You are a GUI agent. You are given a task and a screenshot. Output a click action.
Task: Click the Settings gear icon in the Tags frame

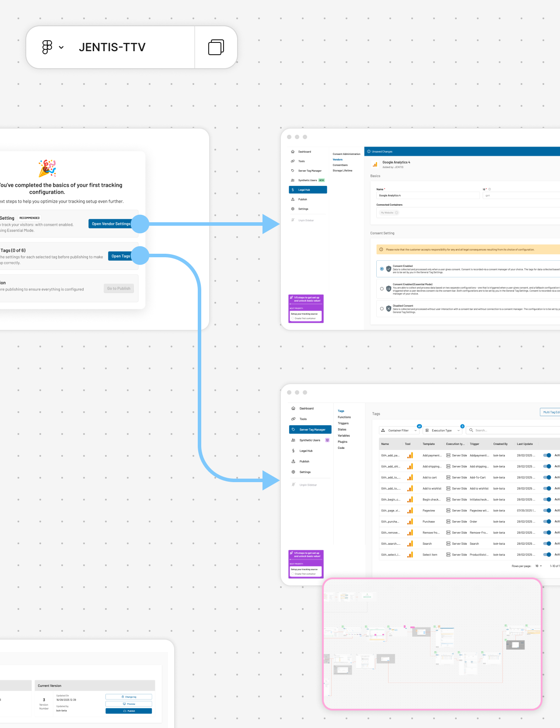pyautogui.click(x=293, y=472)
